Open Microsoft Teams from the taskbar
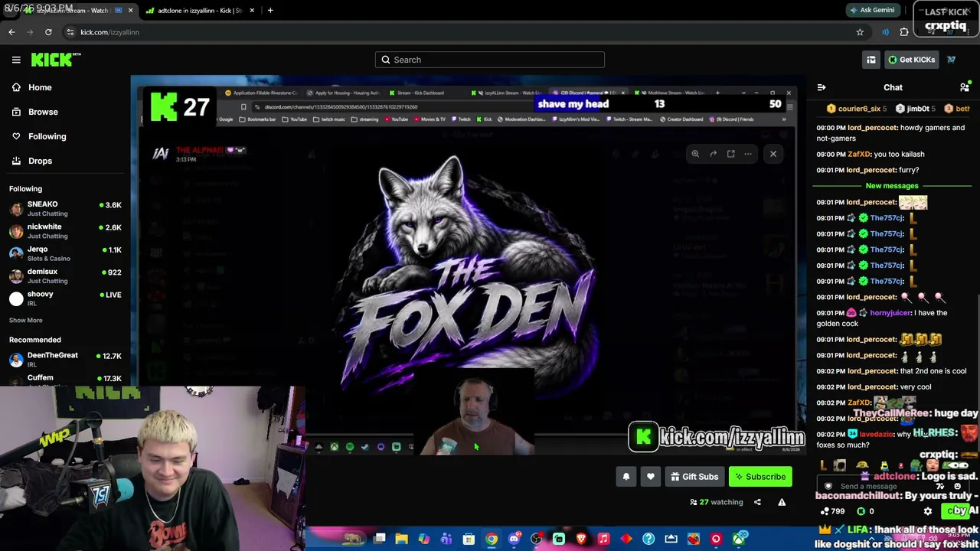Viewport: 980px width, 551px height. tap(446, 539)
